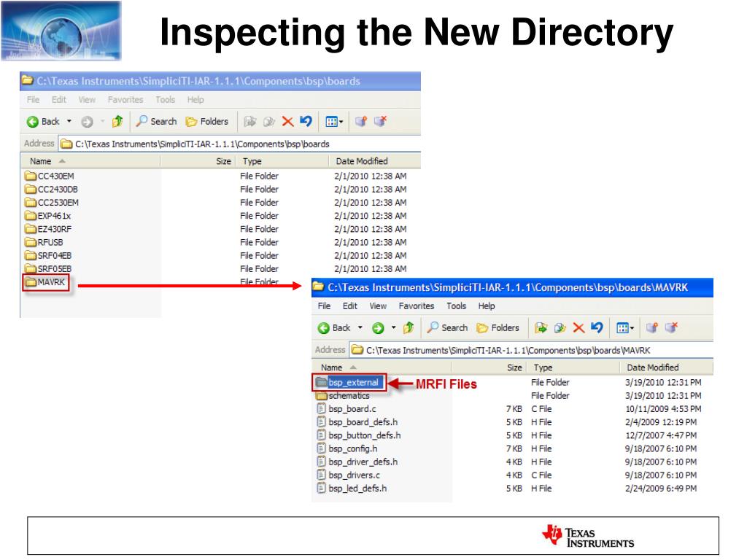Screen dimensions: 747x560
Task: Click red Delete icon in boards window
Action: pyautogui.click(x=287, y=122)
